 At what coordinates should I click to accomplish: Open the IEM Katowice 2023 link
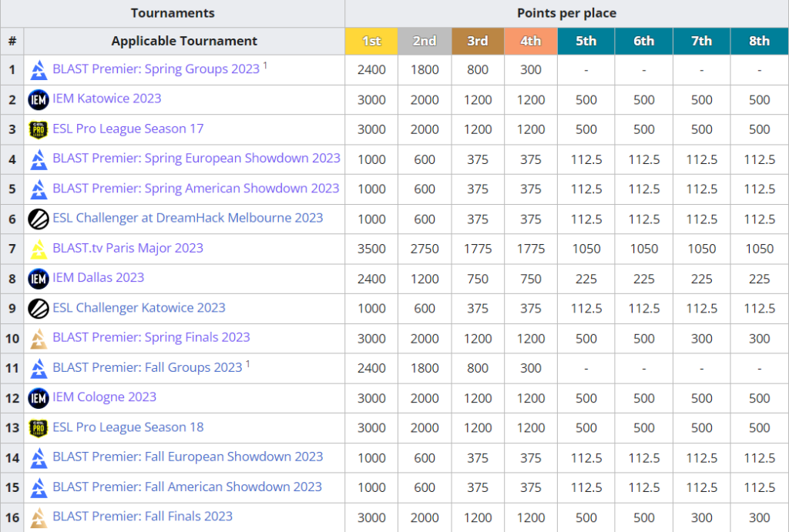tap(106, 99)
